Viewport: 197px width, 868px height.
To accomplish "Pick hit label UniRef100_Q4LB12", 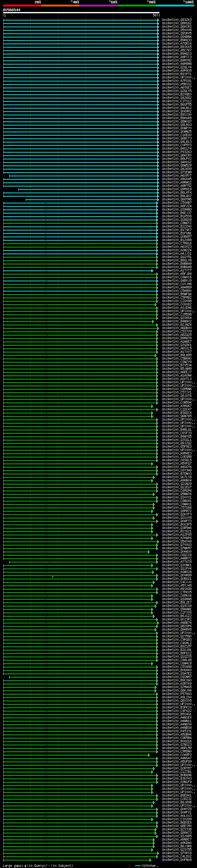I will 177,108.
